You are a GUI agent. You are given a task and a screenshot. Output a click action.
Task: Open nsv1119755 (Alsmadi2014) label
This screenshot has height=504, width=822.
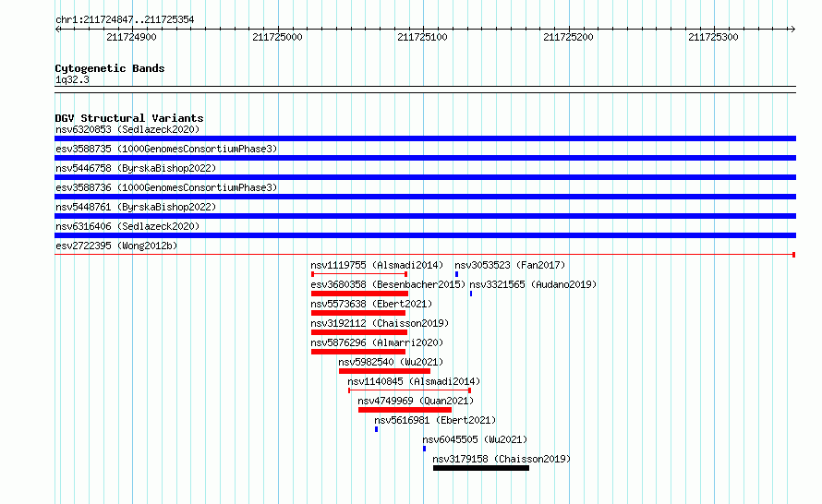click(377, 265)
